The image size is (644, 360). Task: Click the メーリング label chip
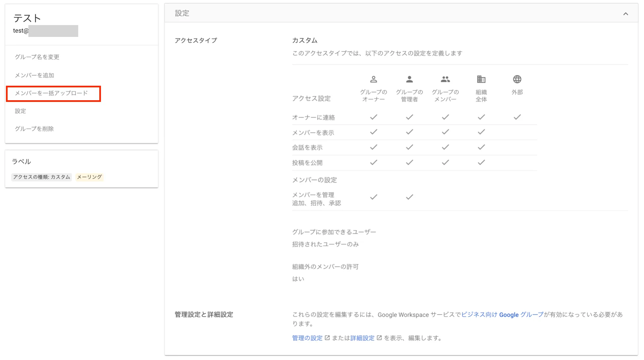click(x=89, y=177)
